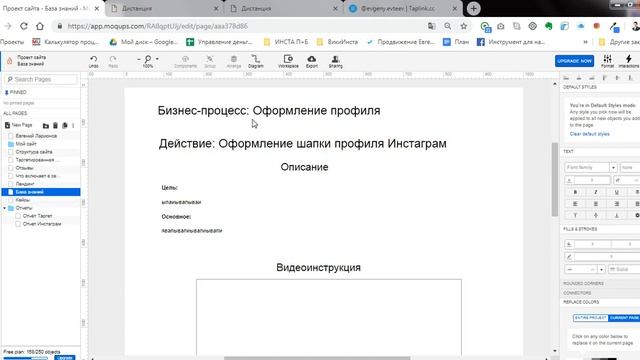
Task: Align text center
Action: click(596, 204)
